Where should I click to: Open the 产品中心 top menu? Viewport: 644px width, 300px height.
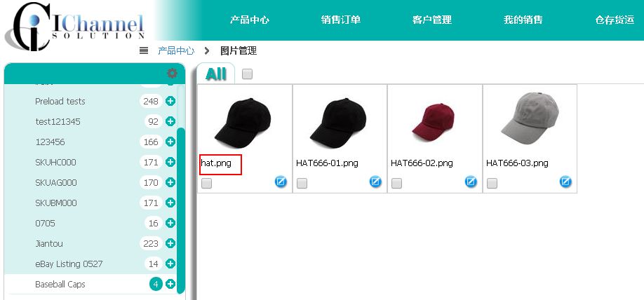coord(250,20)
